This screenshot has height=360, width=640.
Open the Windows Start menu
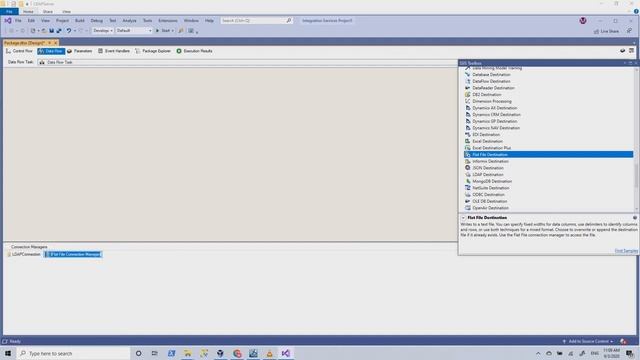(x=8, y=353)
